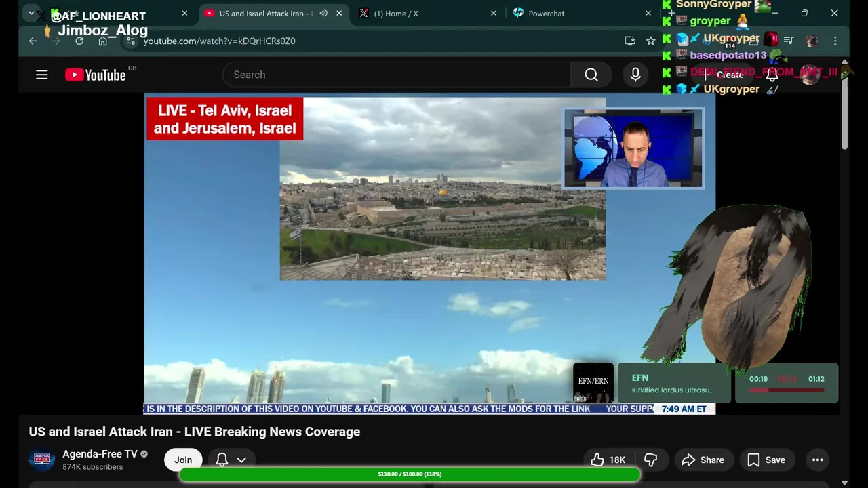
Task: Mute the YouTube tab via speaker icon
Action: click(x=323, y=13)
